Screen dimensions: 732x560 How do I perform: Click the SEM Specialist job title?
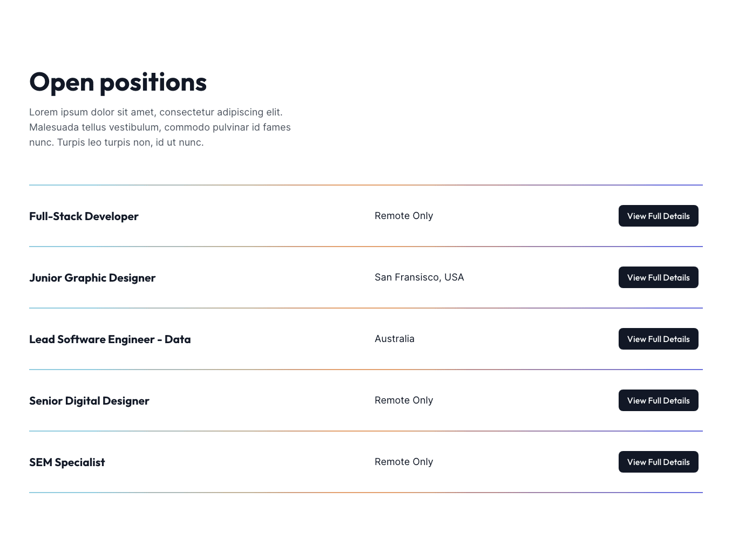67,462
